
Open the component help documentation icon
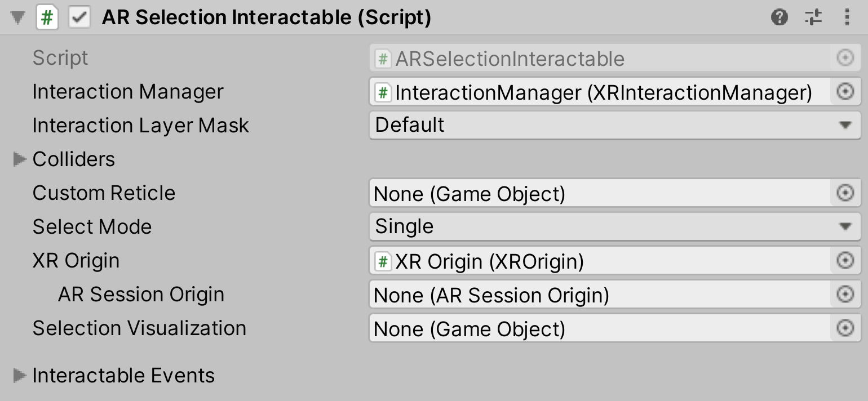point(780,17)
